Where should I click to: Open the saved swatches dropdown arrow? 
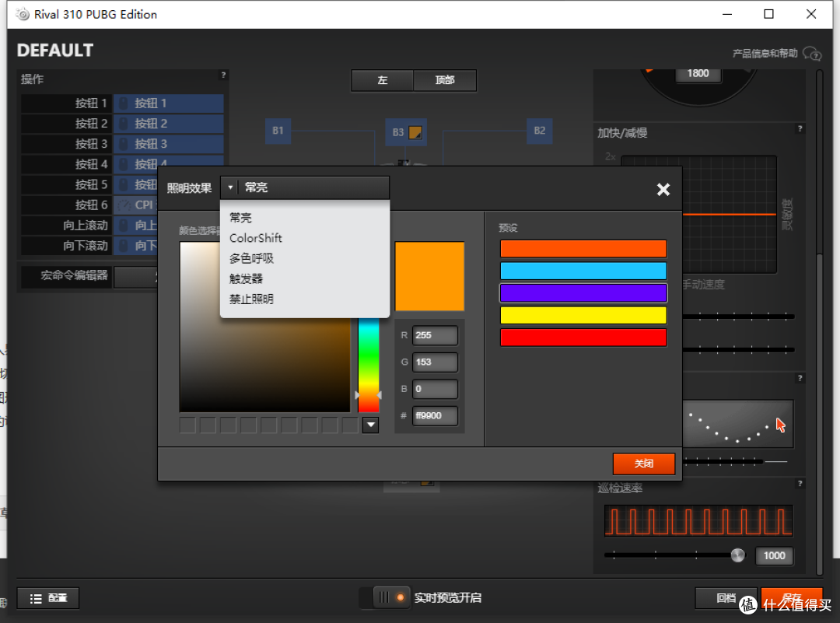pos(371,425)
